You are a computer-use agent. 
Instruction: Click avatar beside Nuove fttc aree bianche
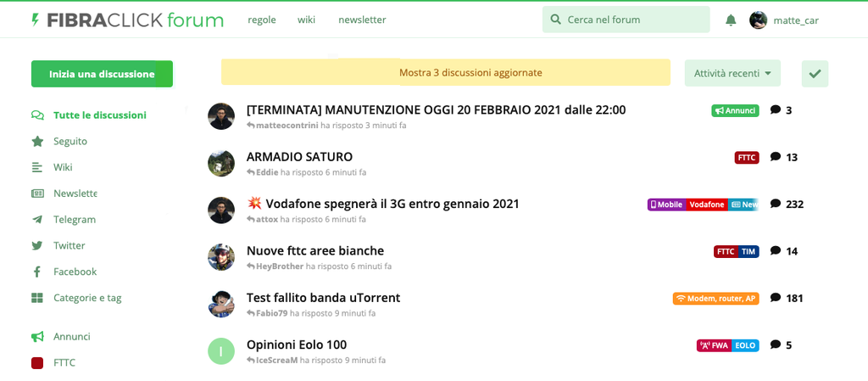pyautogui.click(x=221, y=257)
